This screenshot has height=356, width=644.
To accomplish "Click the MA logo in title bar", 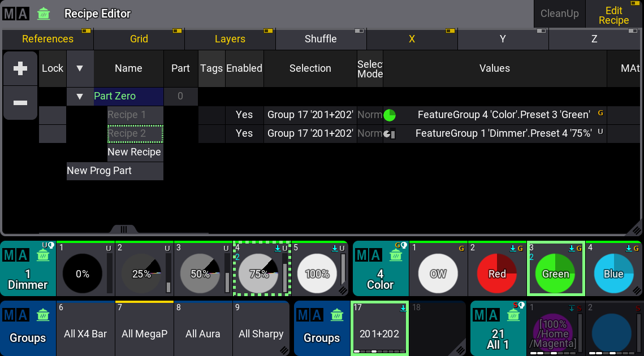I will pos(16,14).
